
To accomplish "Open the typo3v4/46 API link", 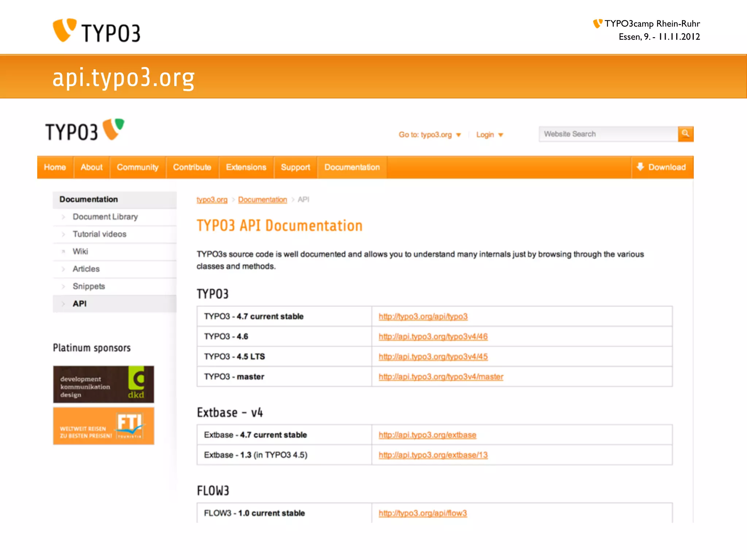I will [433, 337].
